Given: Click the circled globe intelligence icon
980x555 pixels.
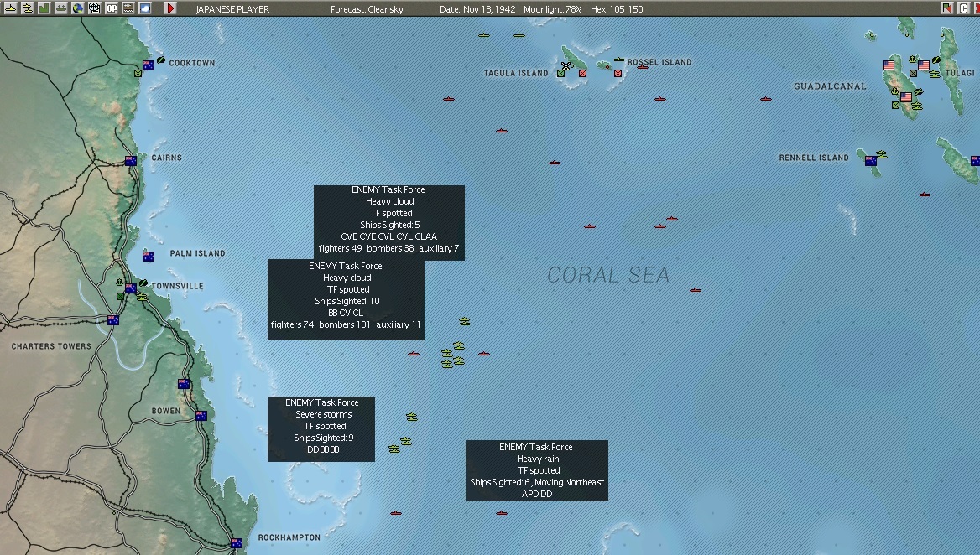Looking at the screenshot, I should tap(92, 8).
